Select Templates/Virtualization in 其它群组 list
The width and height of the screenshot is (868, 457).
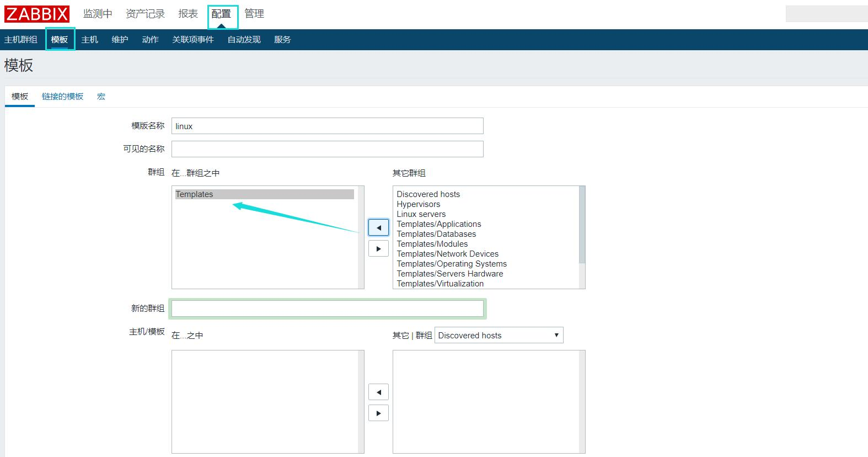(440, 284)
